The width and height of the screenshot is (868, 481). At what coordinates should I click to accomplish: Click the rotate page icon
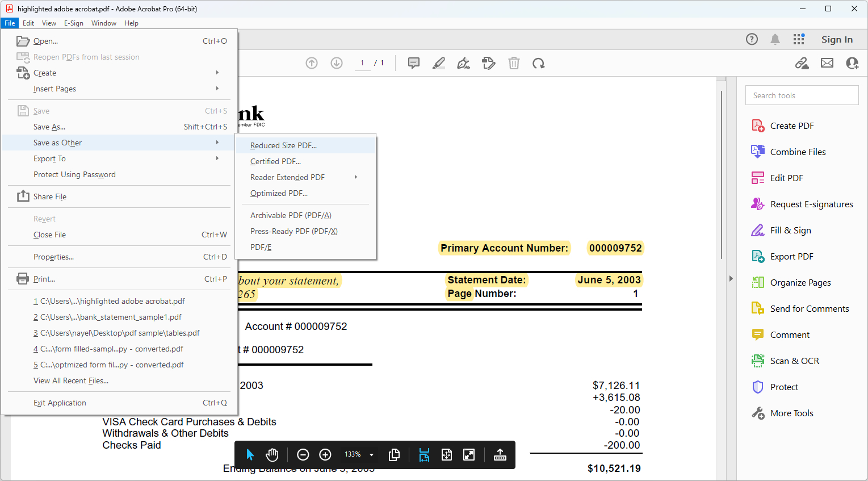(x=538, y=63)
